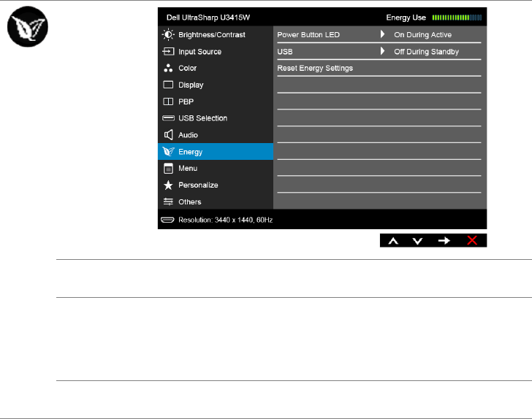Click the Dell UltraSharp U3415W title
532x419 pixels.
click(x=208, y=18)
